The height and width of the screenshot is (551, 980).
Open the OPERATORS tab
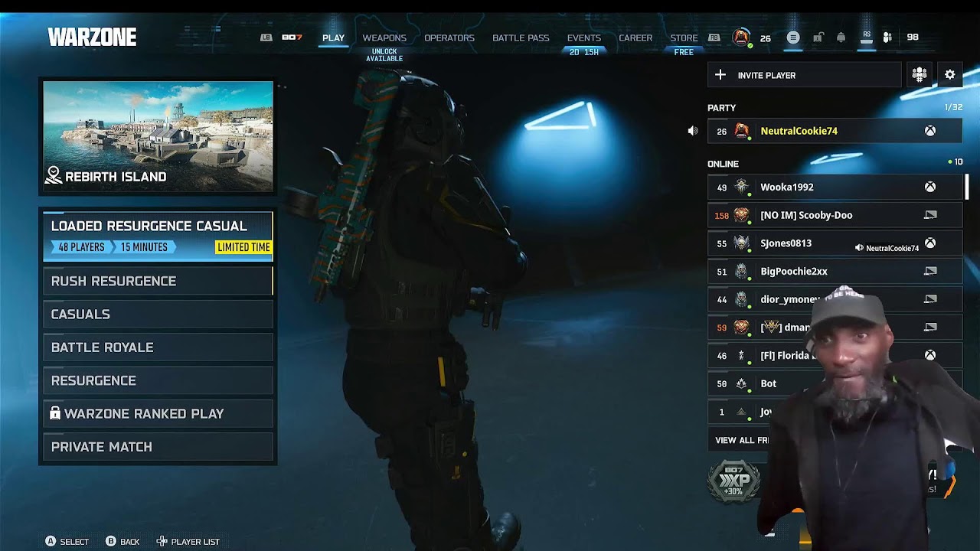tap(449, 37)
